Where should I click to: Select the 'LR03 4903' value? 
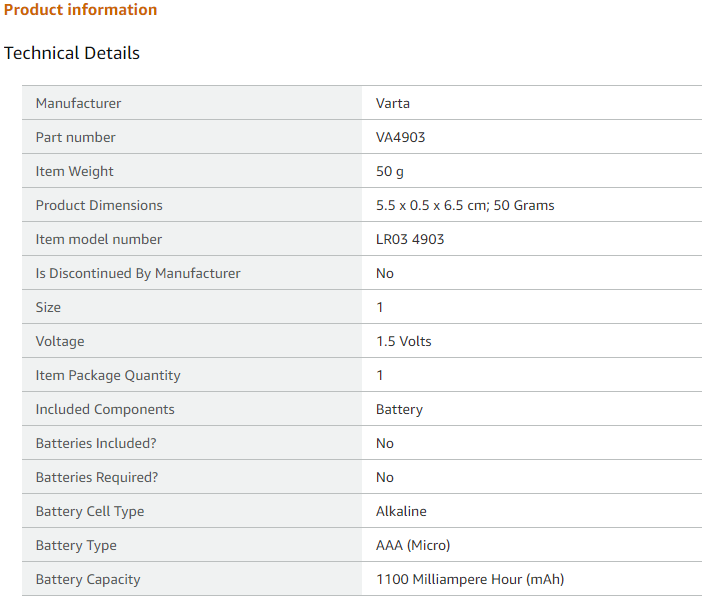tap(410, 239)
